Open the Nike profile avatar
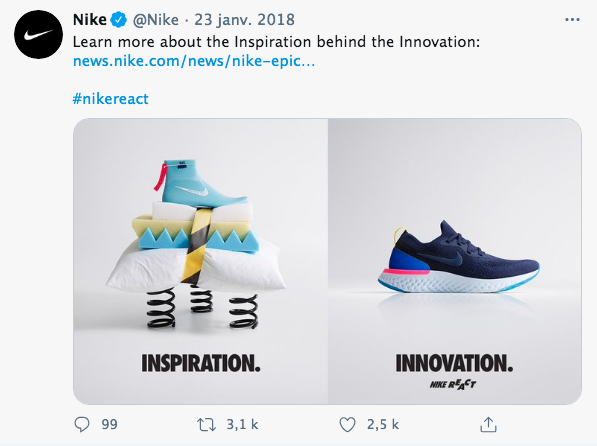Viewport: 597px width, 446px height. (38, 35)
